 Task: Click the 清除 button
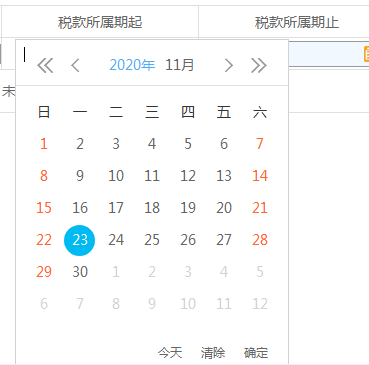point(213,353)
